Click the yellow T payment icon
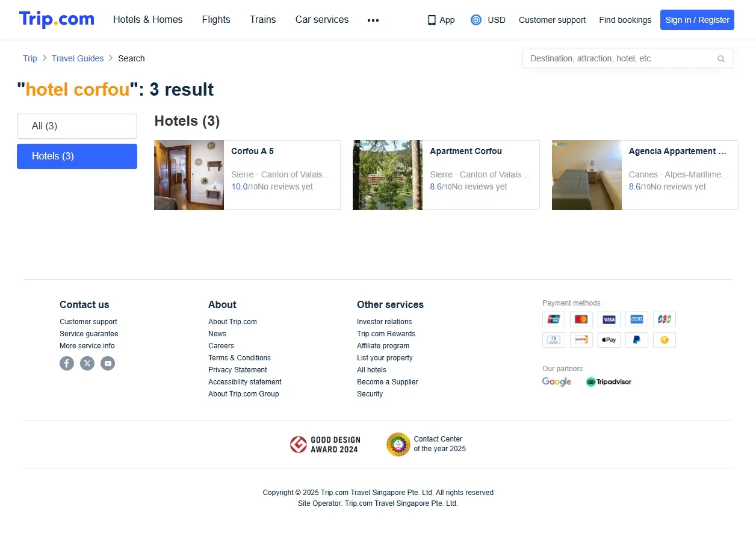Screen dimensions: 756x554 click(665, 340)
